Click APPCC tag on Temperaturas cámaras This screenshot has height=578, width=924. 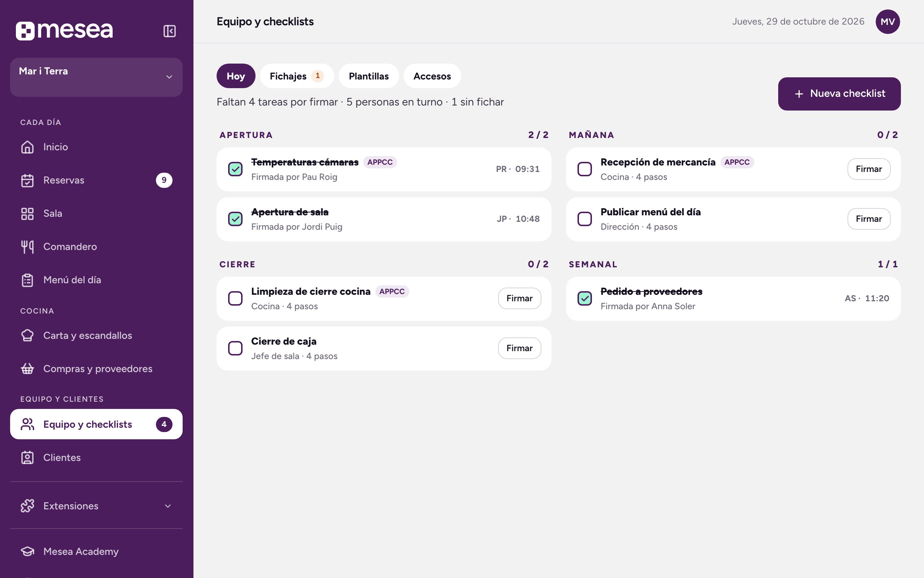[x=380, y=162]
